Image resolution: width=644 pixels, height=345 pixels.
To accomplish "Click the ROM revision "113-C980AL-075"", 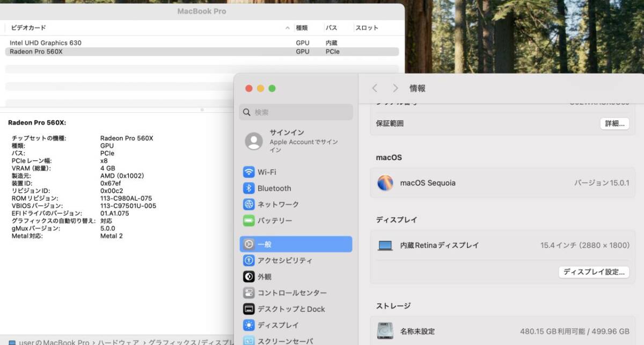I will click(126, 198).
